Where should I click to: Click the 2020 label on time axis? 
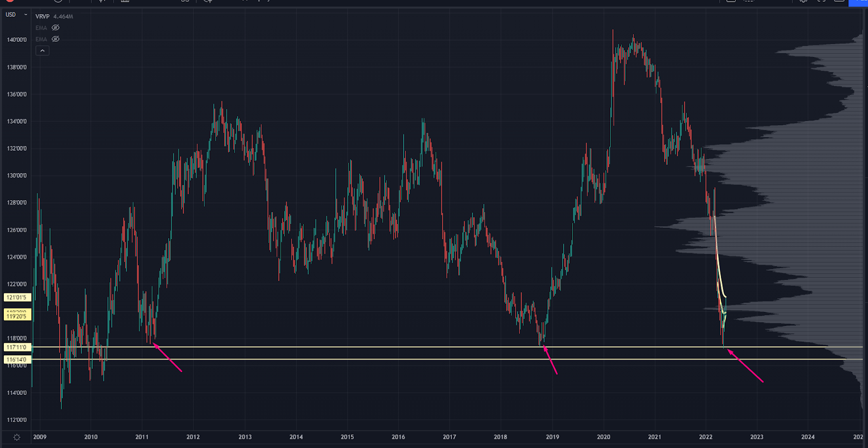tap(603, 437)
